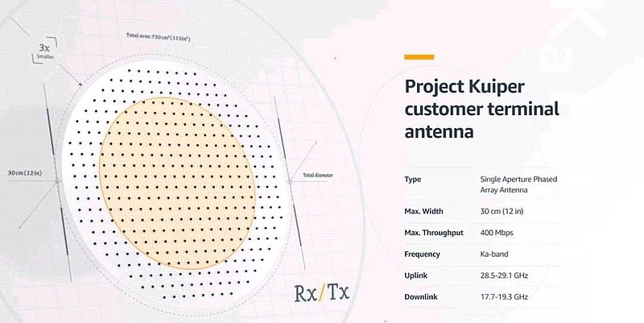Click the '28.5-29.1 GHz' value
The height and width of the screenshot is (323, 644).
coord(504,275)
